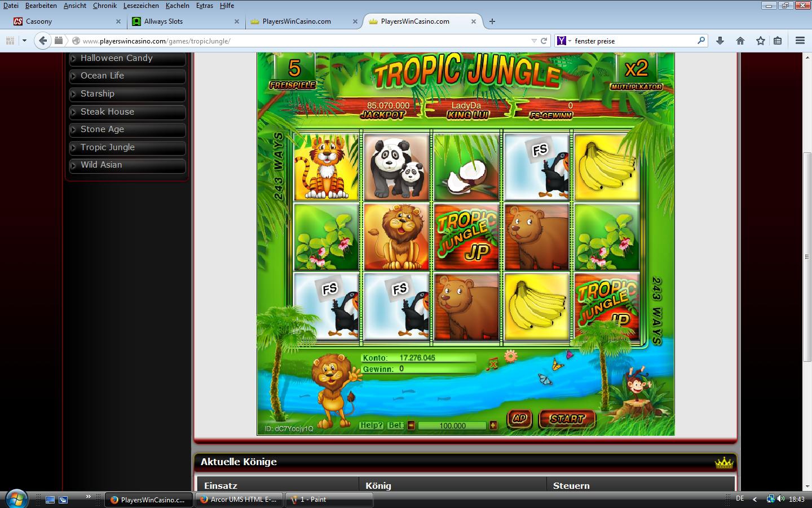Open the Extras menu
Viewport: 812px width, 508px height.
click(205, 6)
